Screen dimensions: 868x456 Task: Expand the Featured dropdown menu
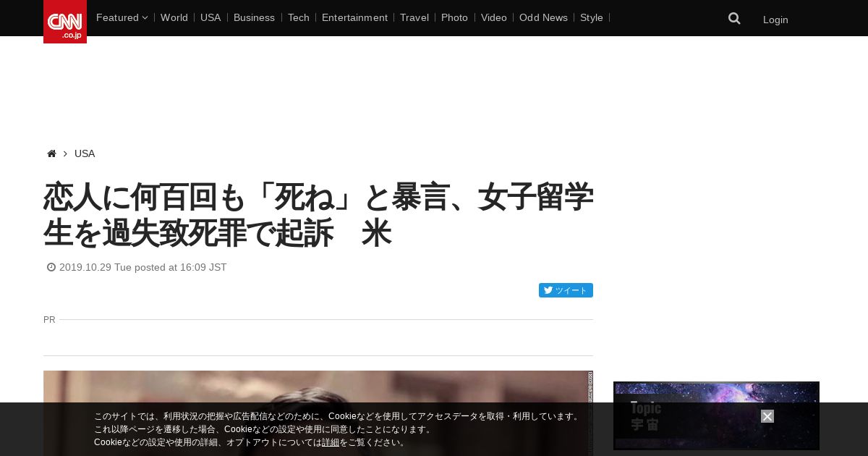click(x=122, y=17)
